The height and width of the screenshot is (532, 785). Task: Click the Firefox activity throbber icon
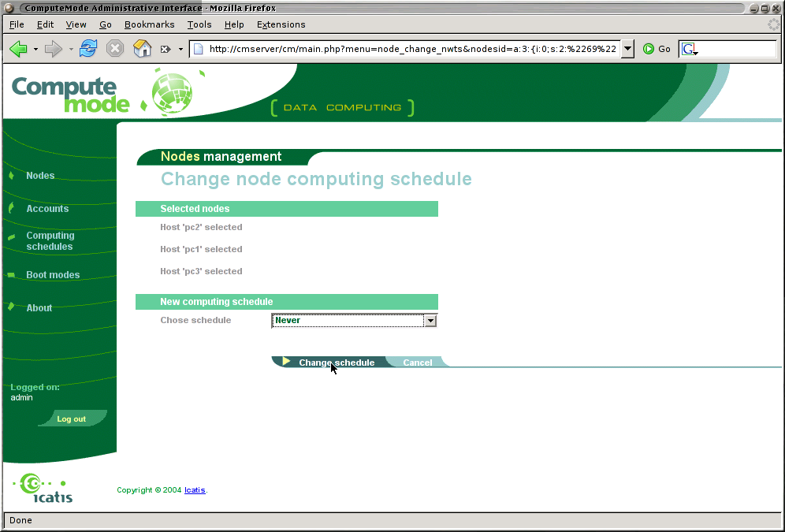point(774,24)
